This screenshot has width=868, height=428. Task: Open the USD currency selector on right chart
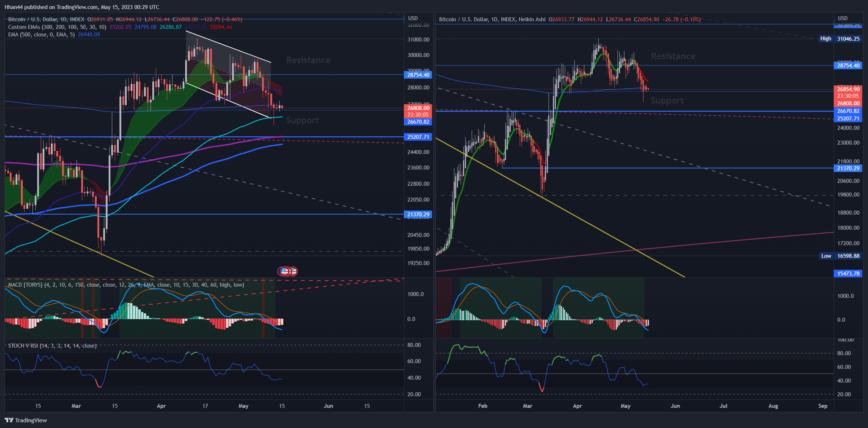(x=843, y=18)
